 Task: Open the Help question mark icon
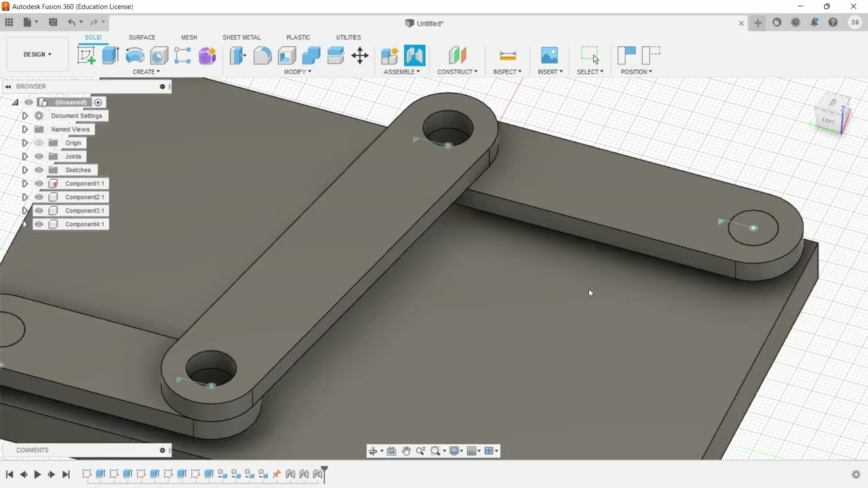pos(833,22)
